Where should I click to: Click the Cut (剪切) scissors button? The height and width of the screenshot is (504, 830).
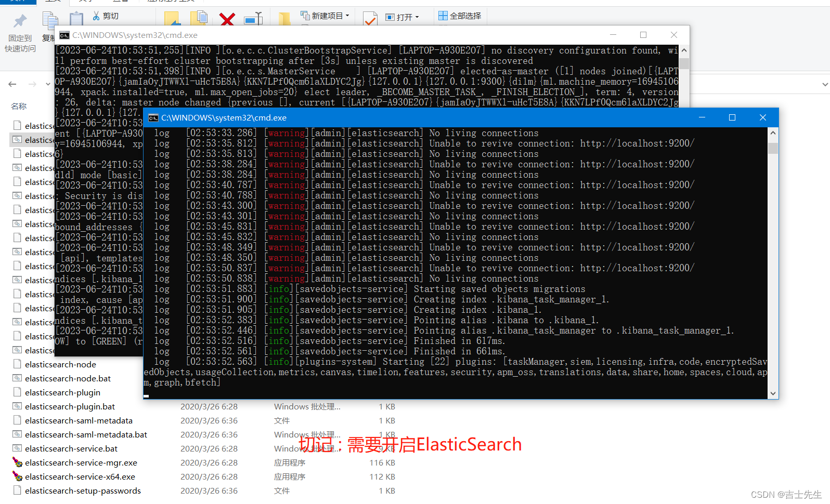click(106, 16)
